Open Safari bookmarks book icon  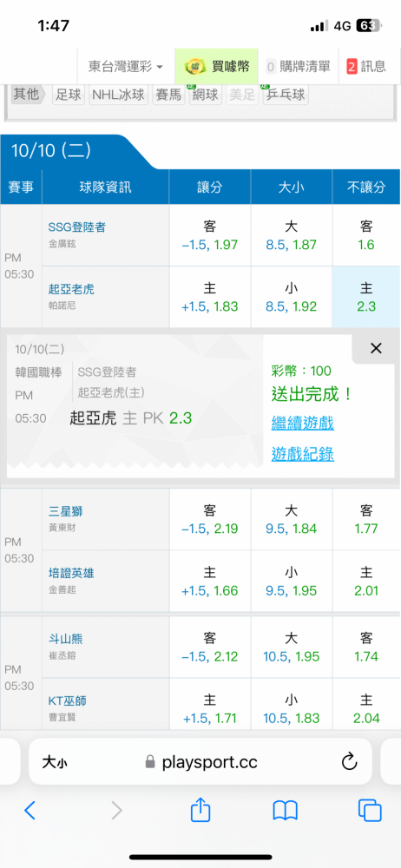(286, 811)
